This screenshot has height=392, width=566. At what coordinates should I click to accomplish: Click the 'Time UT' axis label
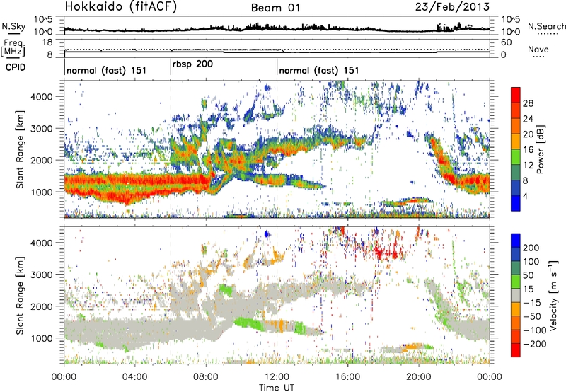(x=277, y=388)
